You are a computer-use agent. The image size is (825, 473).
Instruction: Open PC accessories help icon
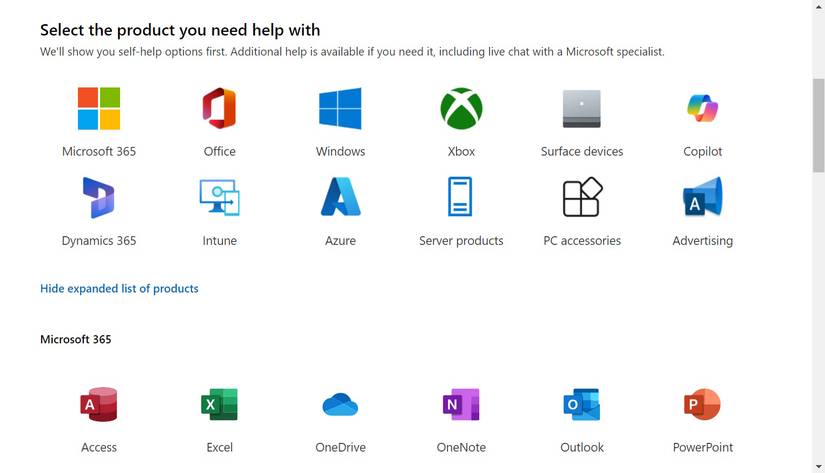pos(582,197)
